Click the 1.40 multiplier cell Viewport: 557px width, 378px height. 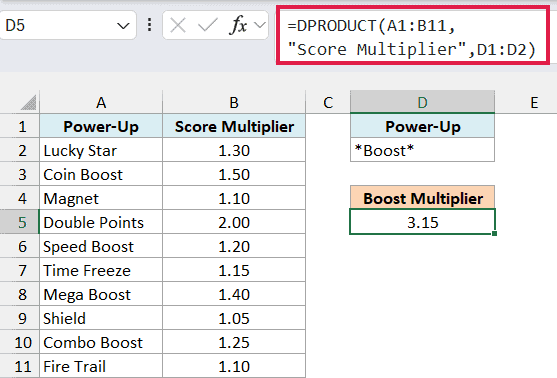pyautogui.click(x=234, y=295)
